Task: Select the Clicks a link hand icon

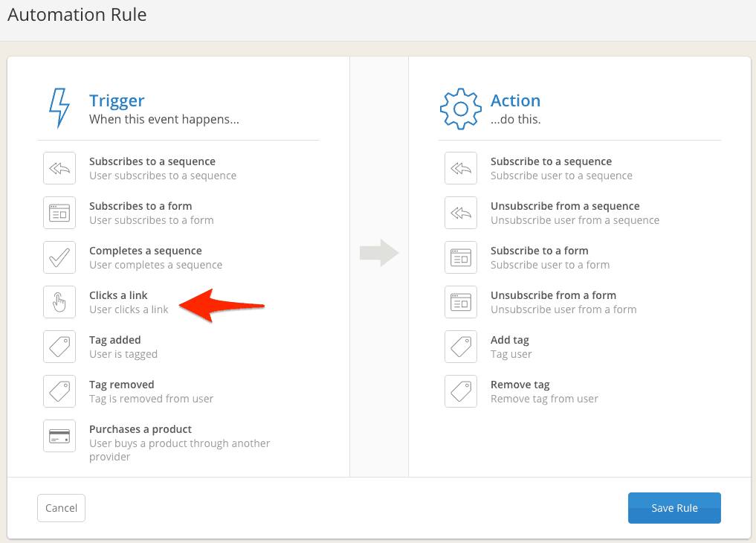Action: (x=59, y=302)
